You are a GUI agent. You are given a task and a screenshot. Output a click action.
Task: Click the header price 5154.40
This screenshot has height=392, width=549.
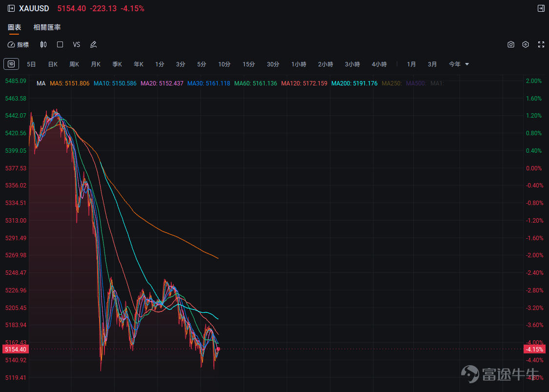[x=71, y=8]
